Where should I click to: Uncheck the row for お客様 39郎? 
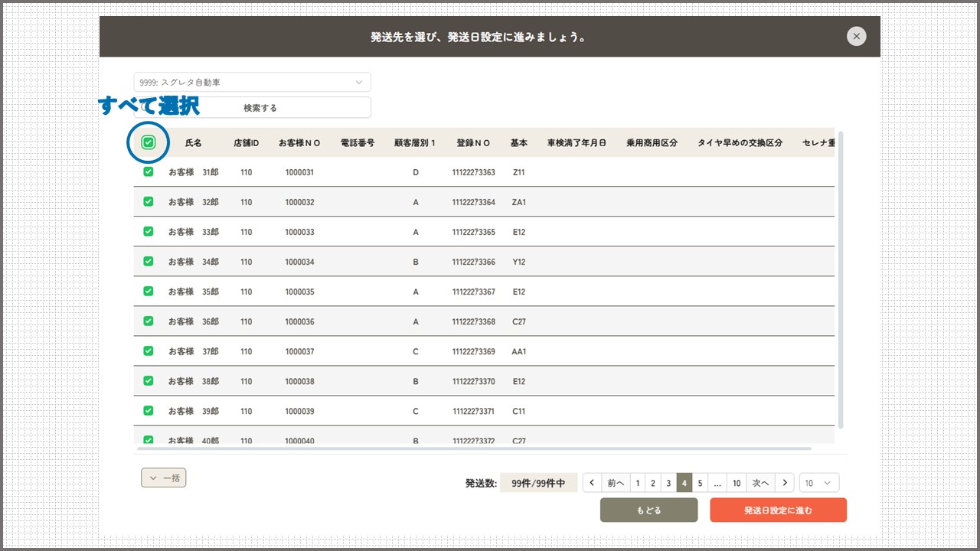click(x=149, y=411)
